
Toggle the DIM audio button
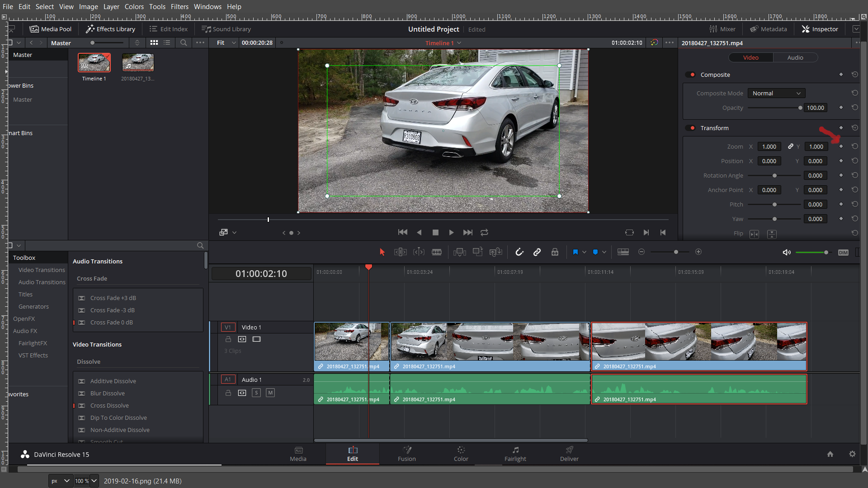843,253
